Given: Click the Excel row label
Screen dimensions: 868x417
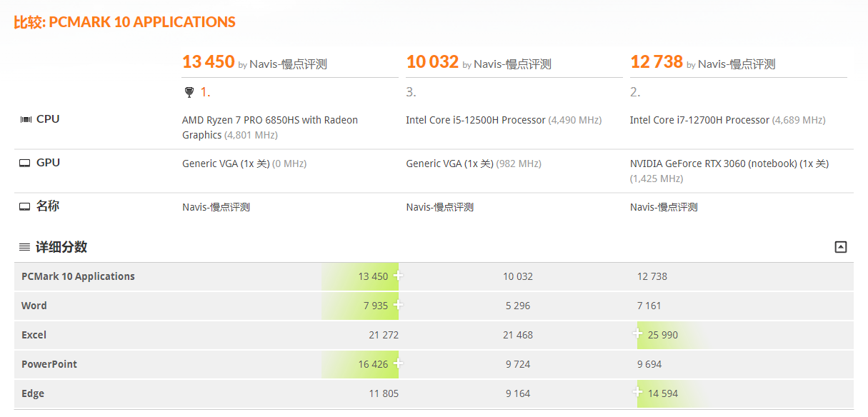Looking at the screenshot, I should click(34, 335).
